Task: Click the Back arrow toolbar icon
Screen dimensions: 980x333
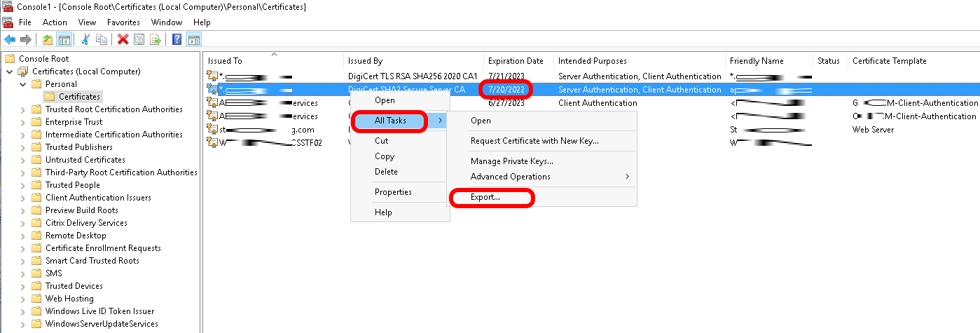Action: click(10, 40)
